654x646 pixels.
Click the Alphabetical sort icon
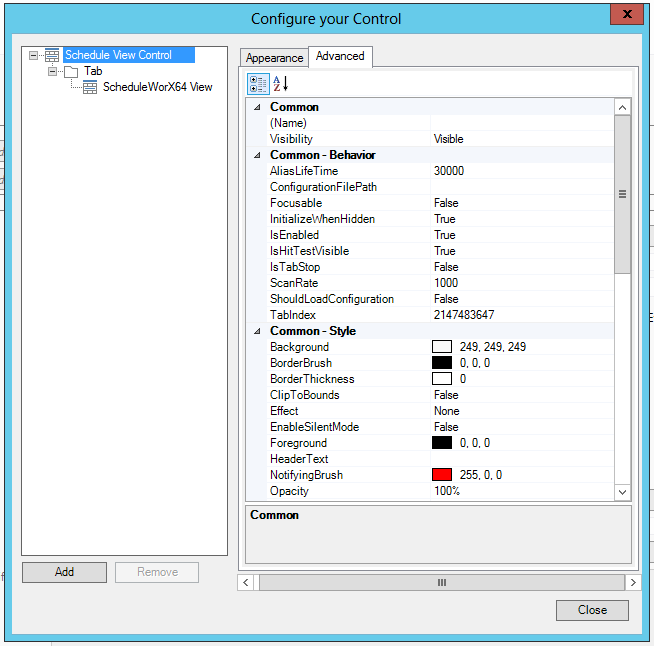(281, 84)
